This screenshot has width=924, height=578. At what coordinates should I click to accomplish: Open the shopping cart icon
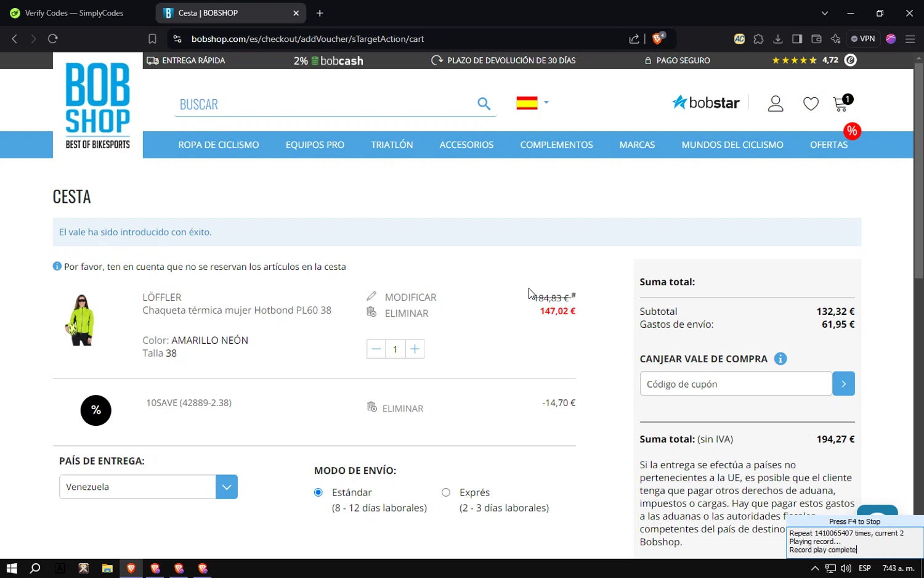coord(841,103)
